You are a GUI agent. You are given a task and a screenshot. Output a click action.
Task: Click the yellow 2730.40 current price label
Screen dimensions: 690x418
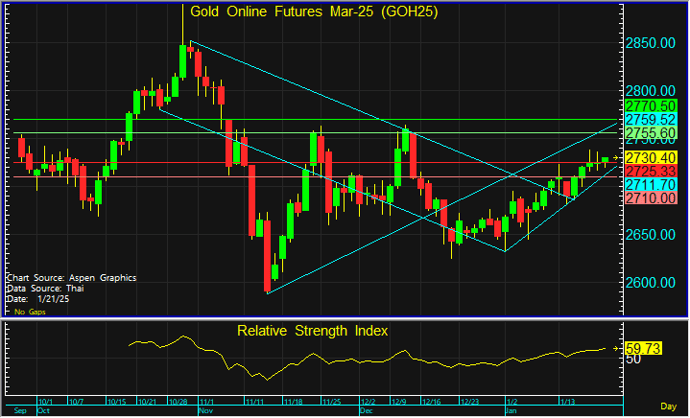pyautogui.click(x=651, y=158)
